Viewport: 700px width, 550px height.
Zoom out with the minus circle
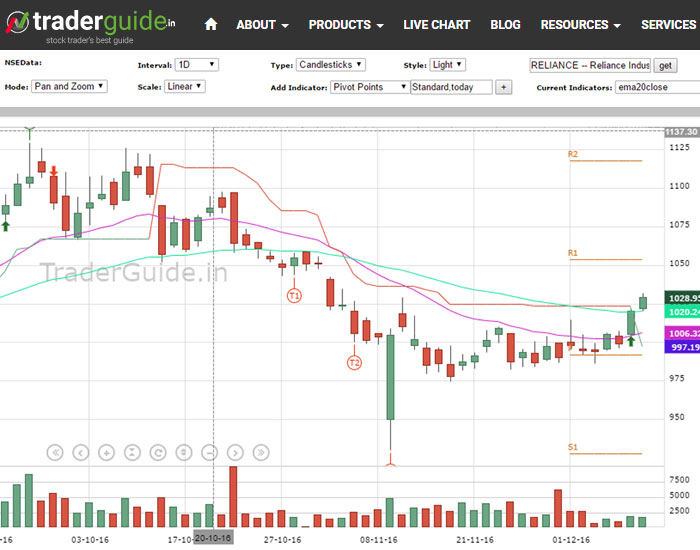(209, 453)
